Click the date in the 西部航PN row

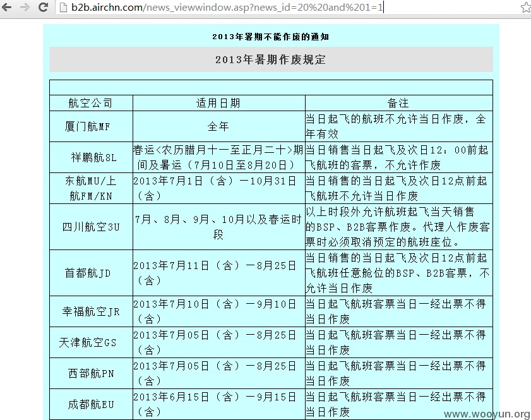[218, 373]
